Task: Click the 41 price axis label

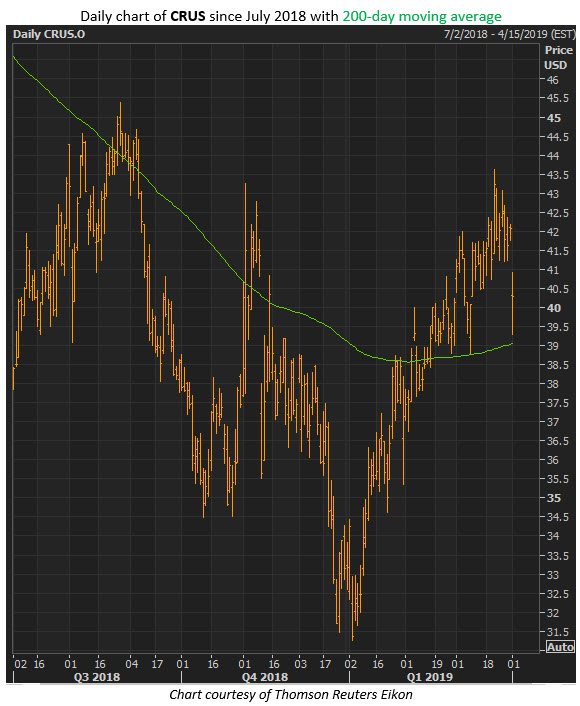Action: [x=553, y=270]
